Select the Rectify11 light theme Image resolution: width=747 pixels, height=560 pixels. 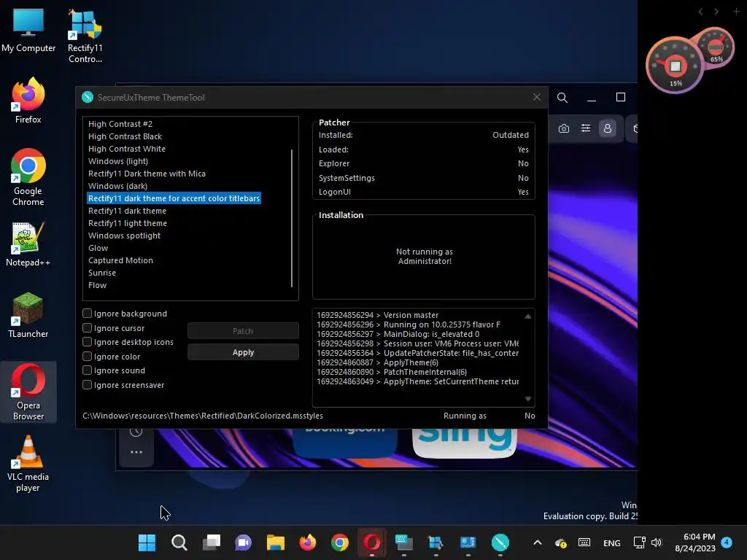click(127, 223)
